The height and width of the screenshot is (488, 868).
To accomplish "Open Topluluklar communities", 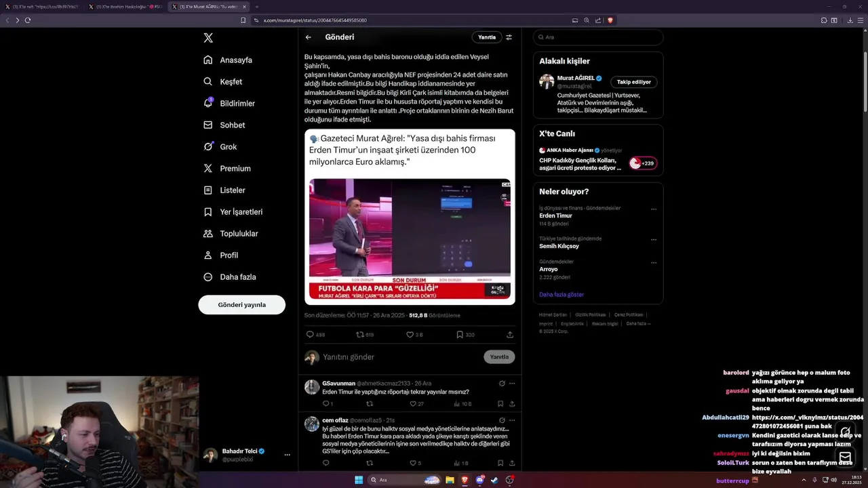I will 231,233.
